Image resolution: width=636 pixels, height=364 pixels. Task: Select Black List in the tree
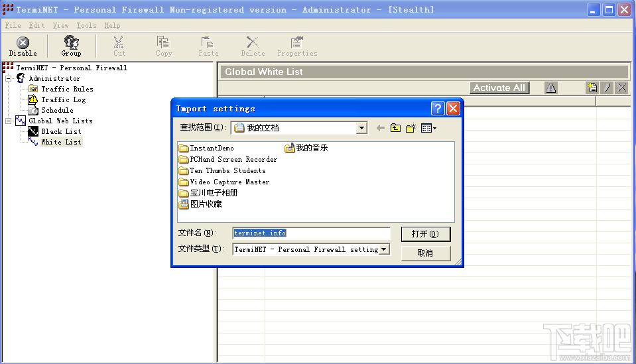(x=61, y=131)
